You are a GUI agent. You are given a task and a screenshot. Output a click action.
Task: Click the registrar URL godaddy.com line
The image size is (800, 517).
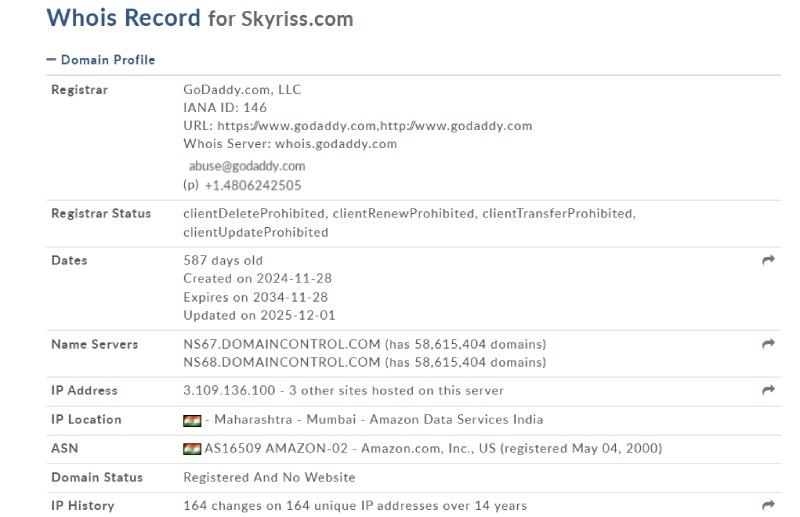click(x=358, y=126)
